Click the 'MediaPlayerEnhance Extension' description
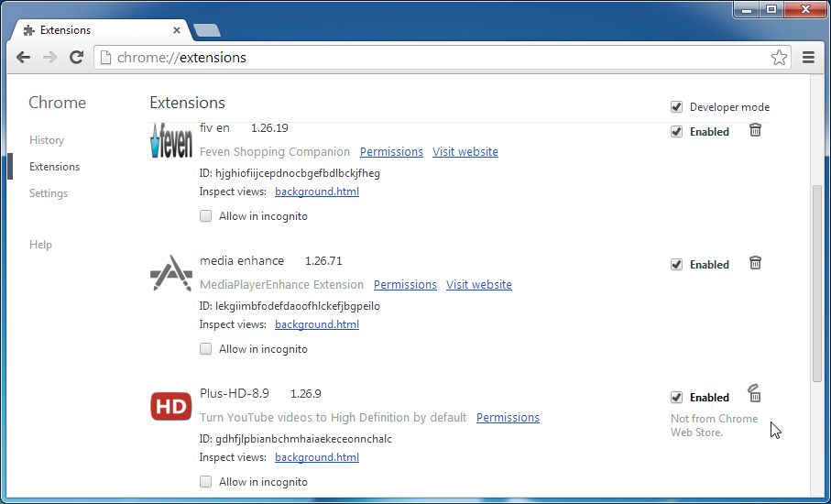This screenshot has width=831, height=504. click(281, 285)
